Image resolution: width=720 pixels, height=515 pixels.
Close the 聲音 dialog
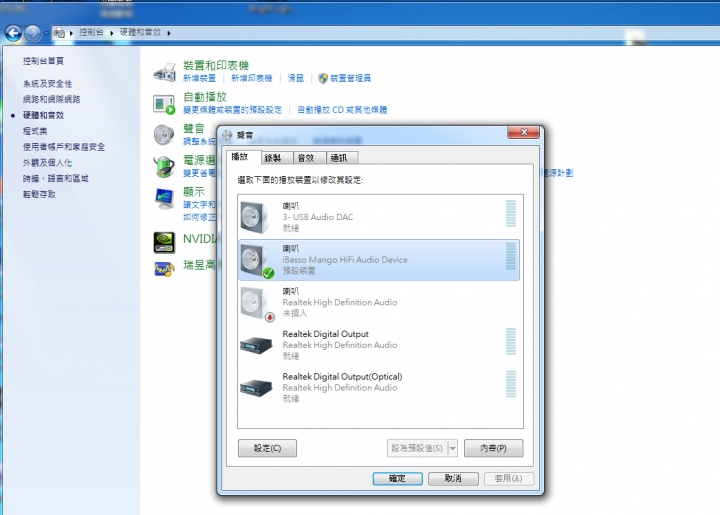[x=523, y=132]
